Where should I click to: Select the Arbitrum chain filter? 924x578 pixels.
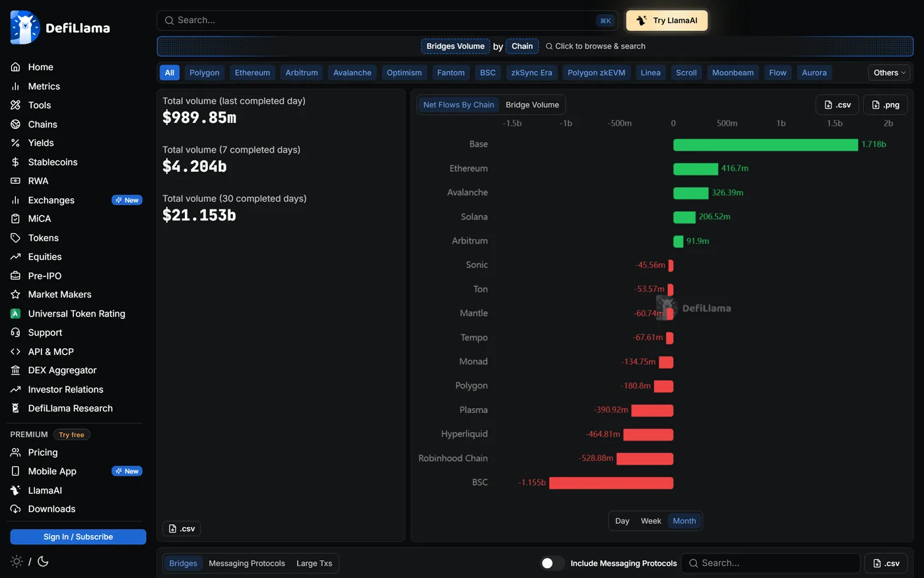(302, 73)
